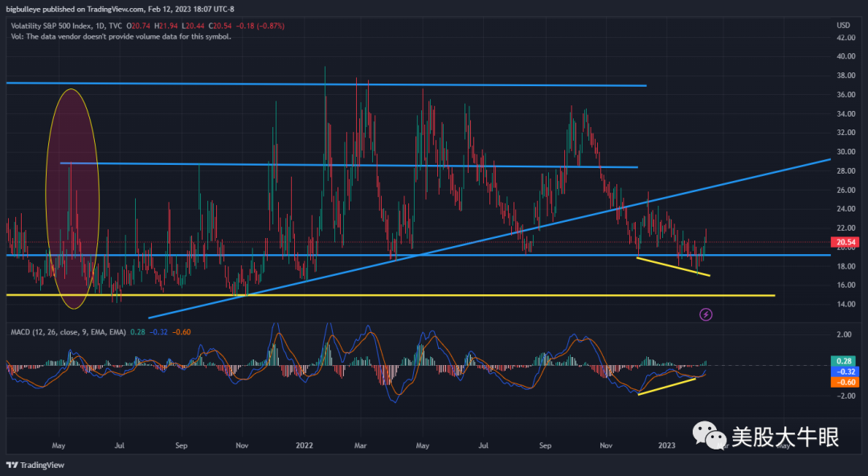This screenshot has width=868, height=476.
Task: Click the 42.00 price axis label
Action: coord(845,38)
